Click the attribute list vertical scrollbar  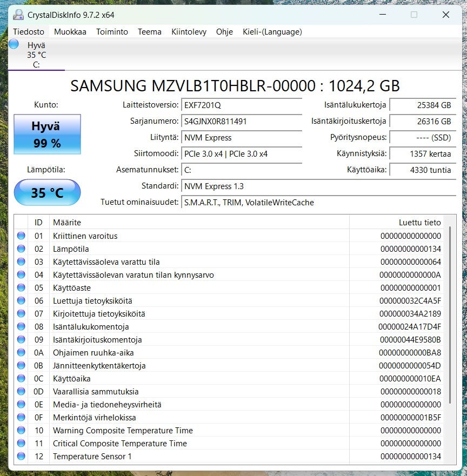point(450,313)
